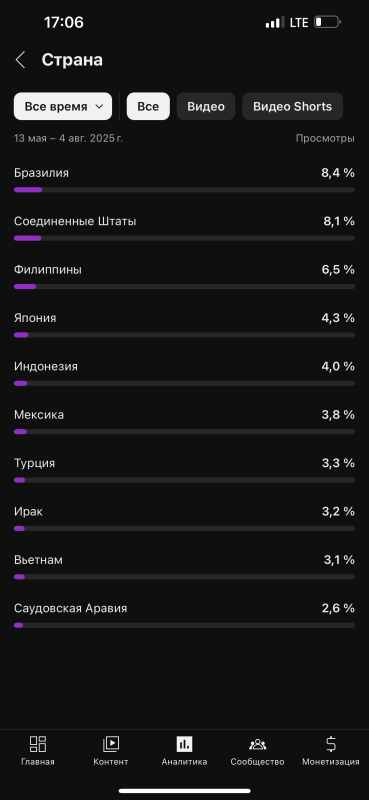The width and height of the screenshot is (369, 800).
Task: Open the Монетизация dollar icon
Action: pyautogui.click(x=331, y=744)
